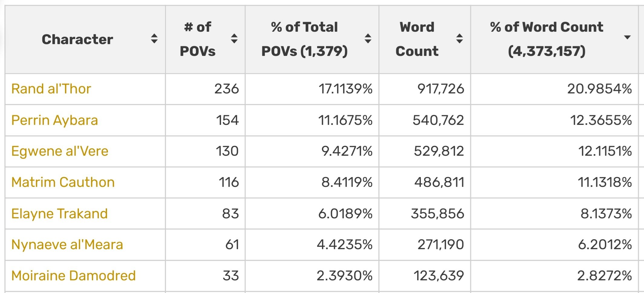Image resolution: width=644 pixels, height=293 pixels.
Task: Open Rand al'Thor character link
Action: coord(51,89)
